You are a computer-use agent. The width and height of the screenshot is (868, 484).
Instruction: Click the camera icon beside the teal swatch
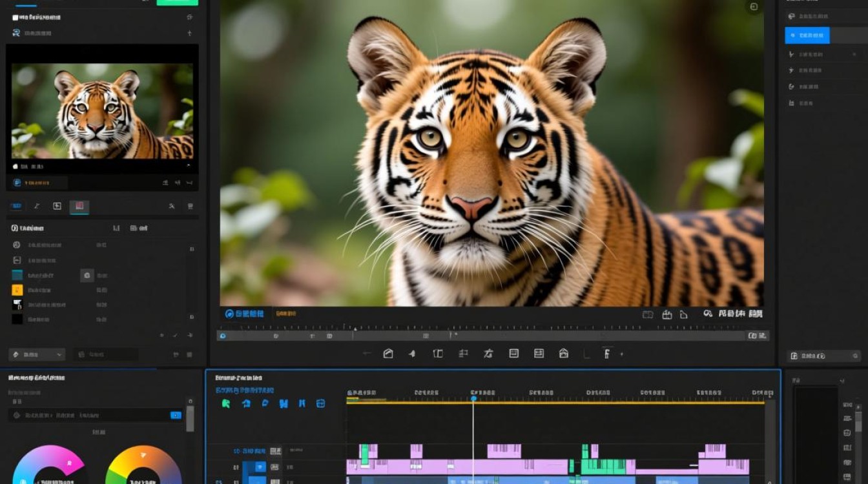[87, 276]
